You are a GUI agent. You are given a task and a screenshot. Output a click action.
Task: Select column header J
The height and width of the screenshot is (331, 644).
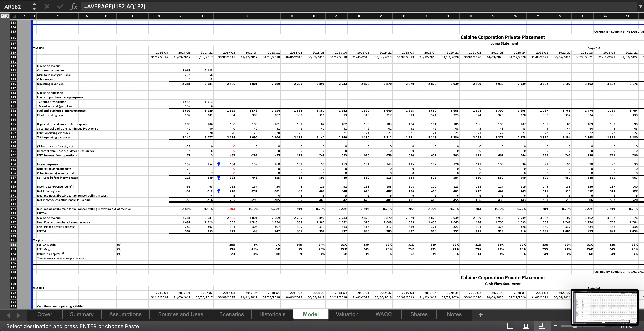coord(225,17)
